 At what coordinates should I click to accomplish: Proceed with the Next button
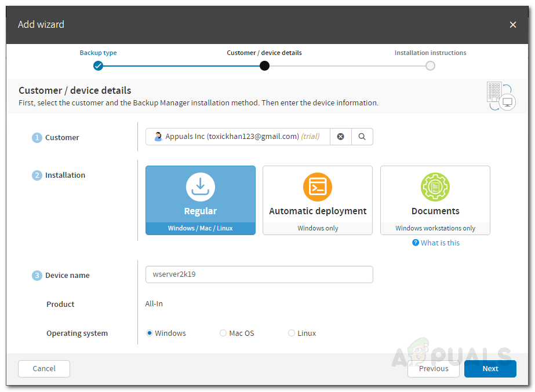pyautogui.click(x=490, y=369)
